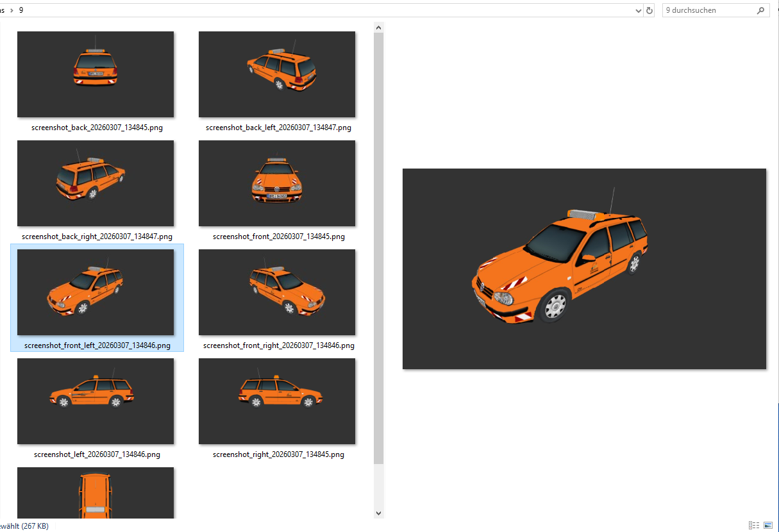Click the scroll down arrow of file list
This screenshot has width=779, height=532.
378,513
